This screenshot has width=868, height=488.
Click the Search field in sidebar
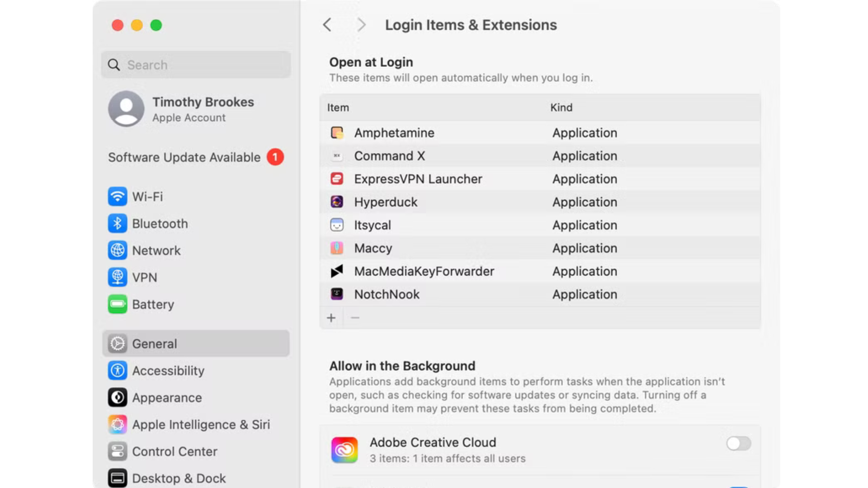[196, 65]
